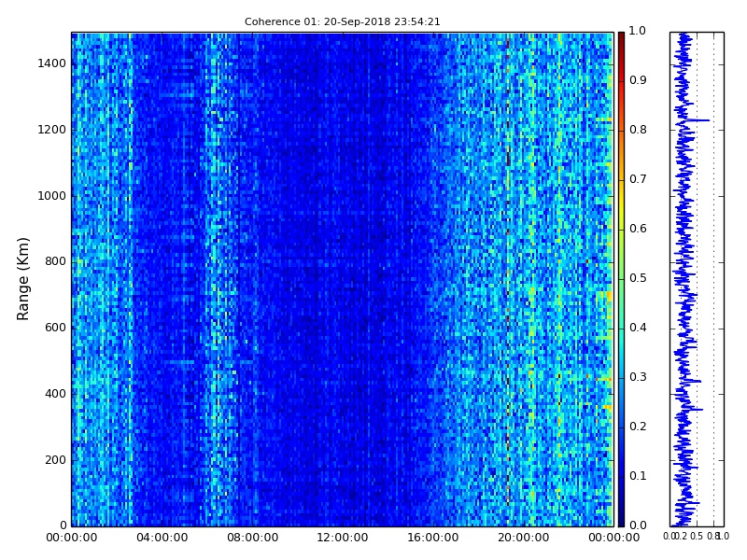Image resolution: width=747 pixels, height=560 pixels.
Task: Click the 04:00:00 time axis label
Action: coord(162,538)
